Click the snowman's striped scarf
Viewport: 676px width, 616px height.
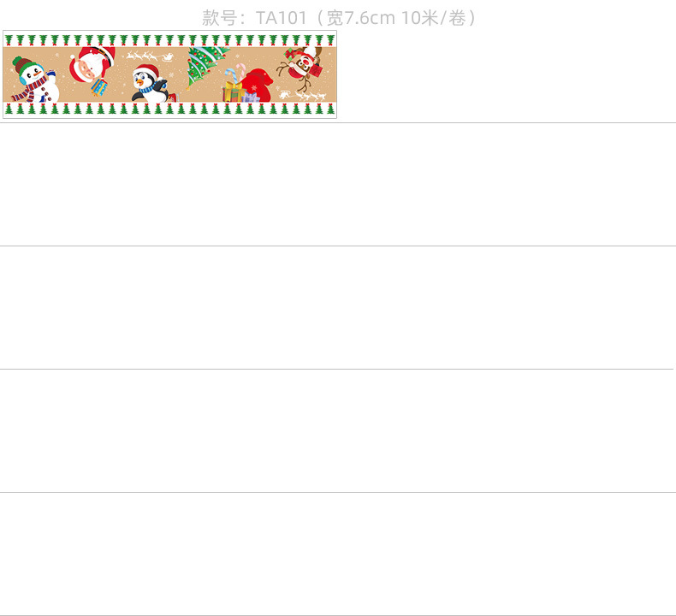pos(30,91)
